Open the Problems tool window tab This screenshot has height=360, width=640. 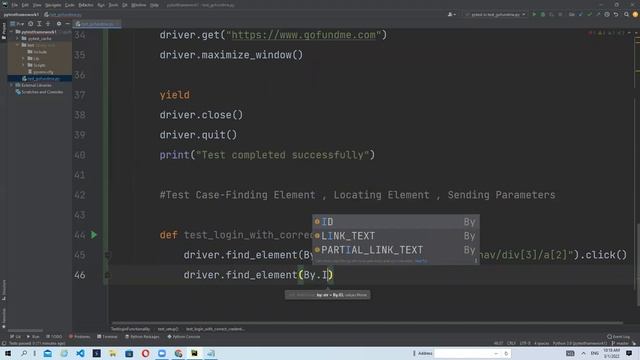(80, 337)
